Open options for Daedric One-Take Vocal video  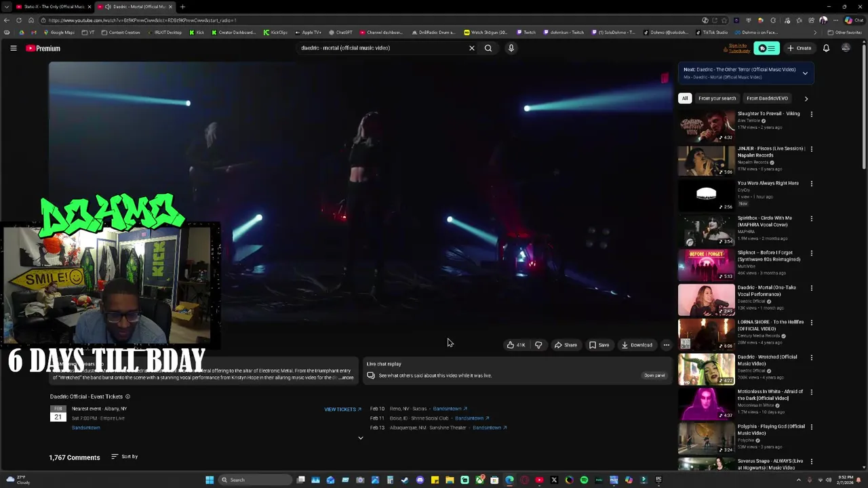(811, 288)
